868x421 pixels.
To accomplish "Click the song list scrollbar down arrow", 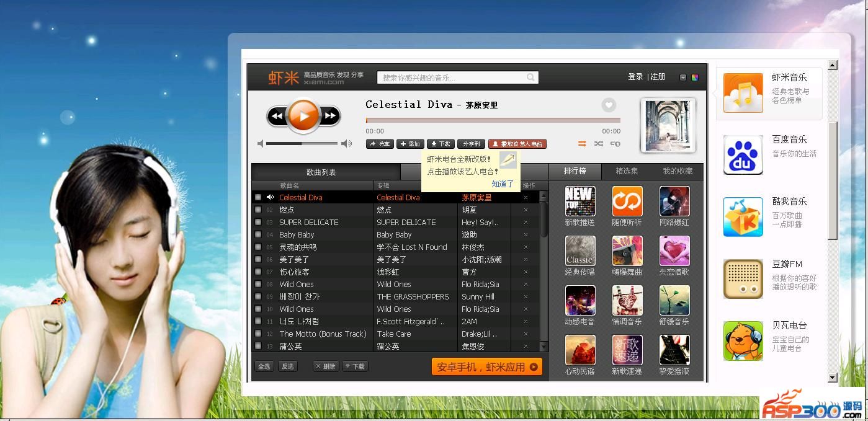I will pos(544,347).
